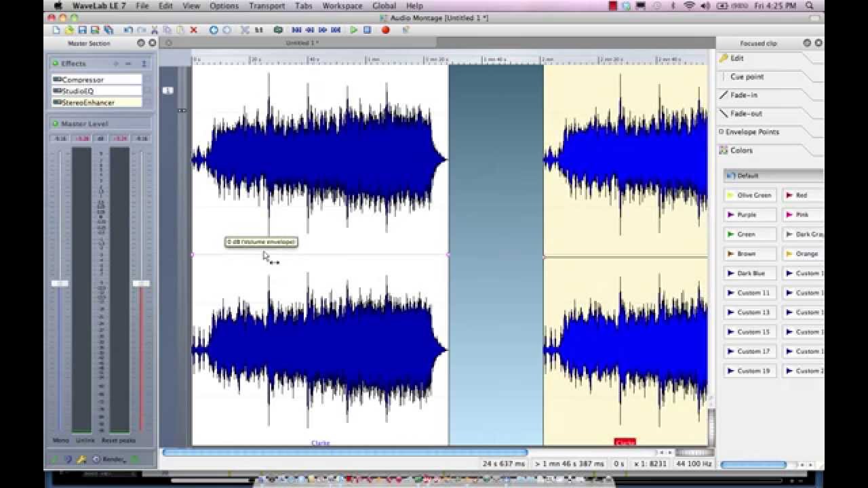Click the Apple menu icon

click(x=58, y=5)
